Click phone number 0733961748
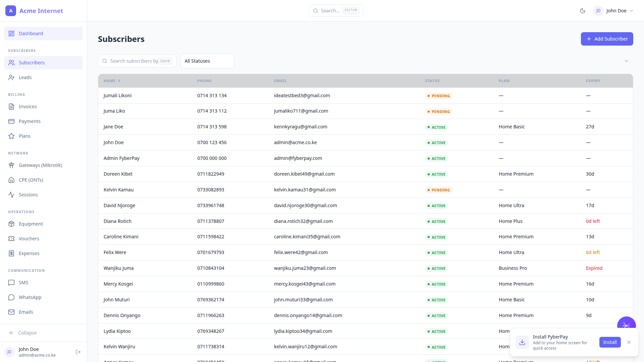The width and height of the screenshot is (644, 362). point(211,205)
